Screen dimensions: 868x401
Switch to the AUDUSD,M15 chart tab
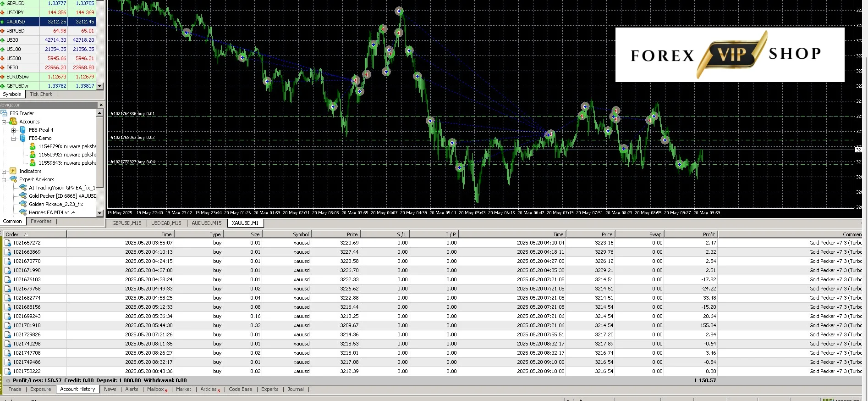207,223
